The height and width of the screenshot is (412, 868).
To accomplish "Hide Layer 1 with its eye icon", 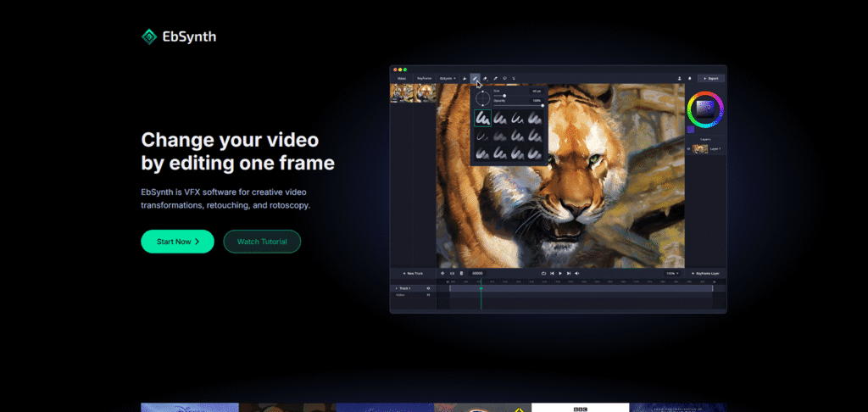I will click(x=688, y=149).
